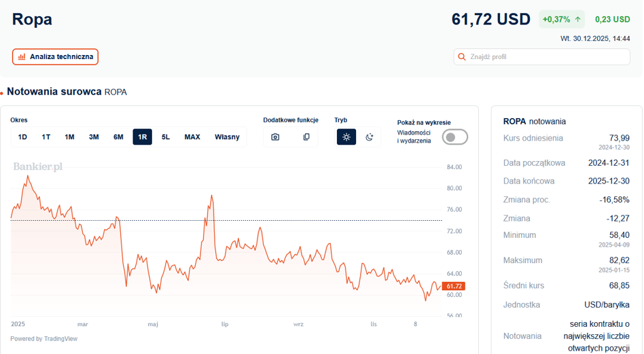Open the Własny custom period selector
Image resolution: width=644 pixels, height=354 pixels.
click(x=227, y=137)
